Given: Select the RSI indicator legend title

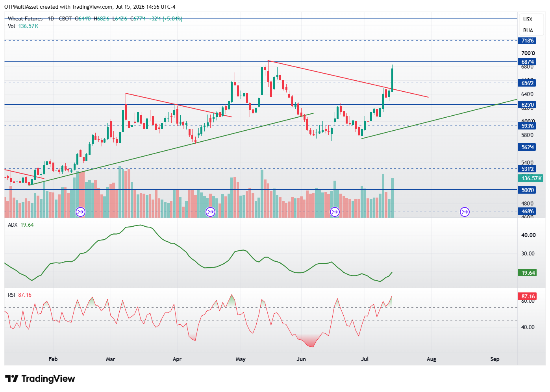Looking at the screenshot, I should click(11, 295).
